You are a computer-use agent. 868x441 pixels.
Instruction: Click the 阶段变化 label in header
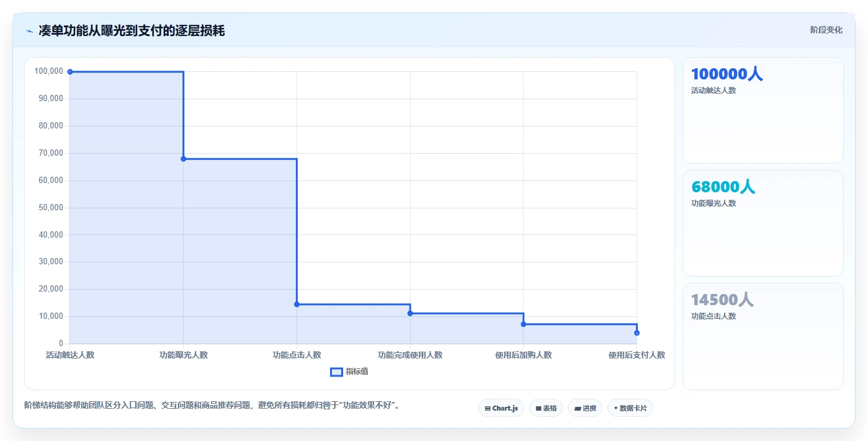tap(826, 30)
